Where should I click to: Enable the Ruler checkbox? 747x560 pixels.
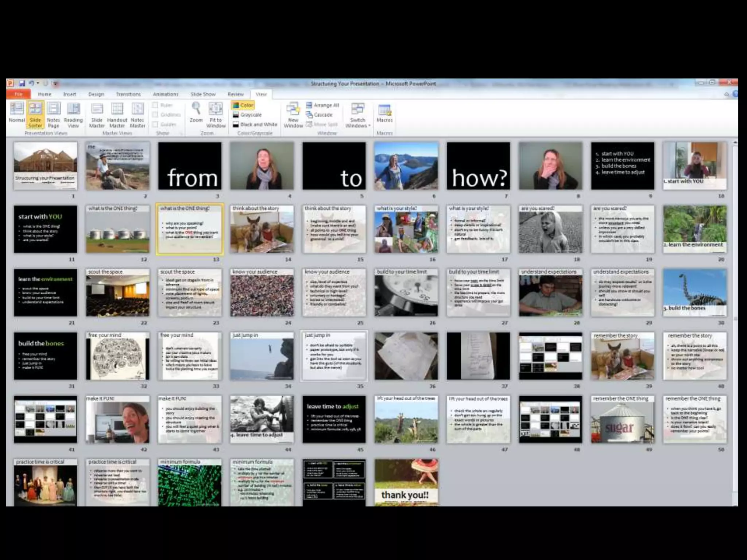coord(155,105)
